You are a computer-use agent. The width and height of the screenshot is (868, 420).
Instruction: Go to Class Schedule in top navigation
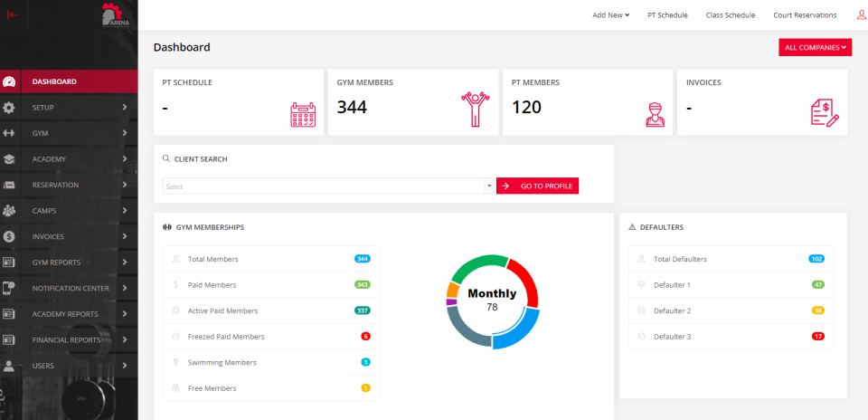[x=730, y=15]
